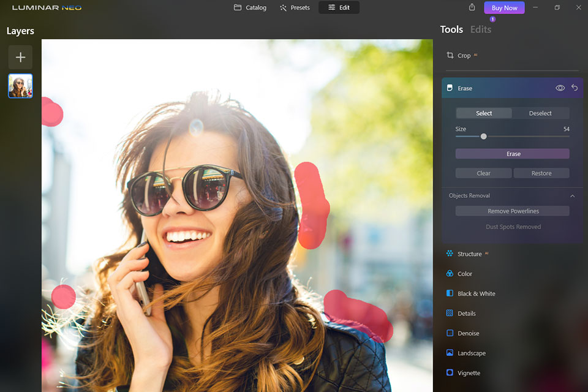The height and width of the screenshot is (392, 588).
Task: Select the woman portrait layer thumbnail
Action: pyautogui.click(x=20, y=86)
